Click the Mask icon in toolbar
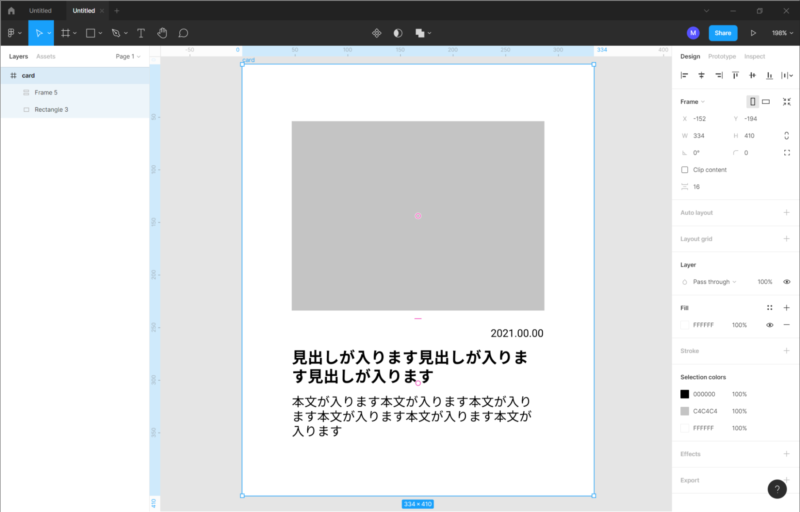This screenshot has width=800, height=512. click(398, 33)
